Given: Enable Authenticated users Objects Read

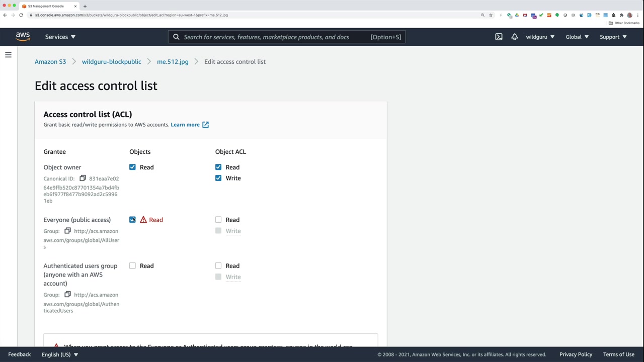Looking at the screenshot, I should [x=132, y=265].
